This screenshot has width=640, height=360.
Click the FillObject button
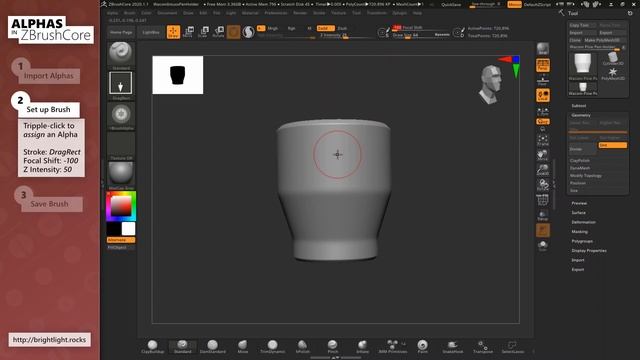(x=121, y=247)
